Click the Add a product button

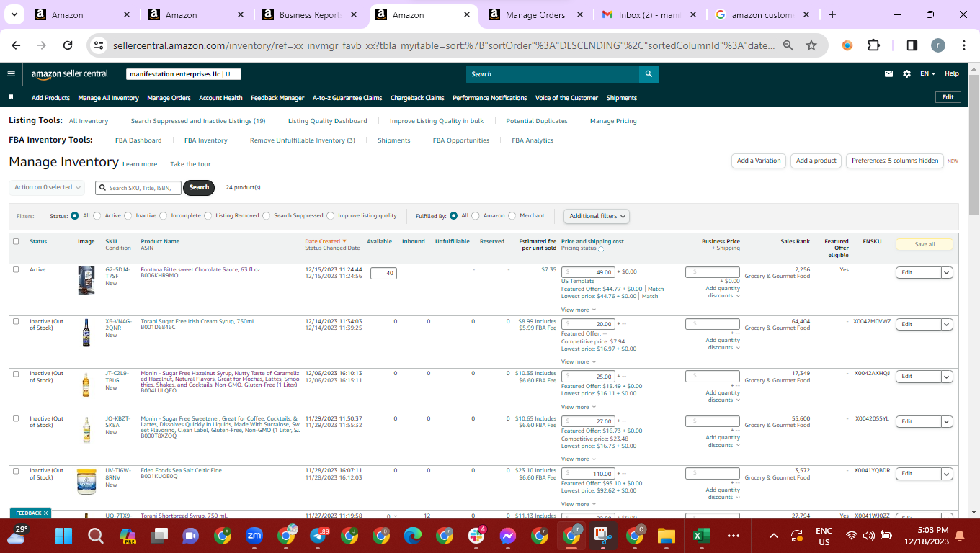click(x=816, y=161)
